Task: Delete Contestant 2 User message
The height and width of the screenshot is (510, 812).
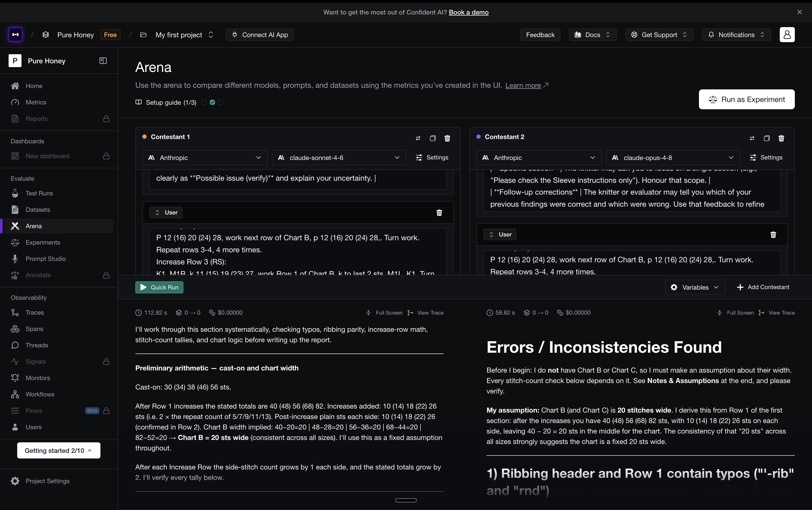Action: click(773, 235)
